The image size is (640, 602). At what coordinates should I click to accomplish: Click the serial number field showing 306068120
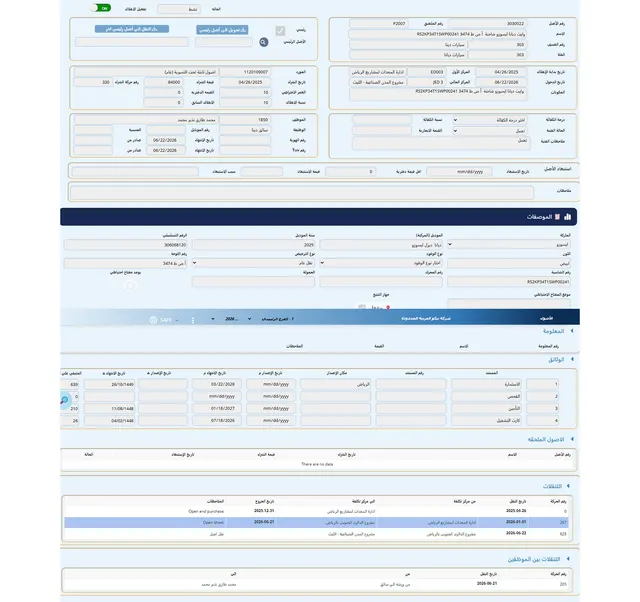click(x=125, y=244)
